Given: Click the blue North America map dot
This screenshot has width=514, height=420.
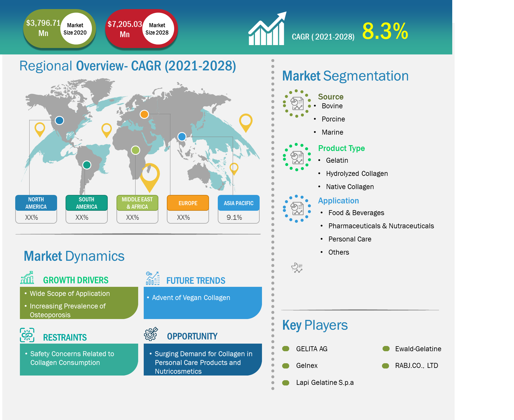Looking at the screenshot, I should pos(59,120).
